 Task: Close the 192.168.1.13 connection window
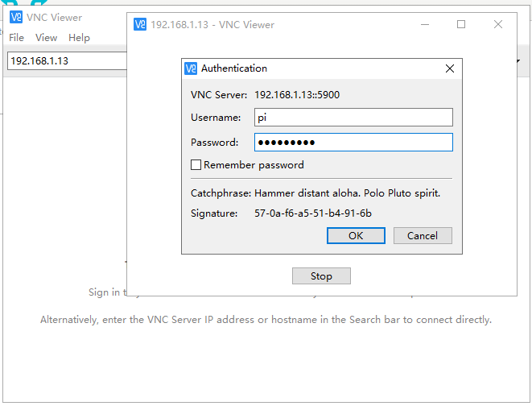(x=498, y=24)
